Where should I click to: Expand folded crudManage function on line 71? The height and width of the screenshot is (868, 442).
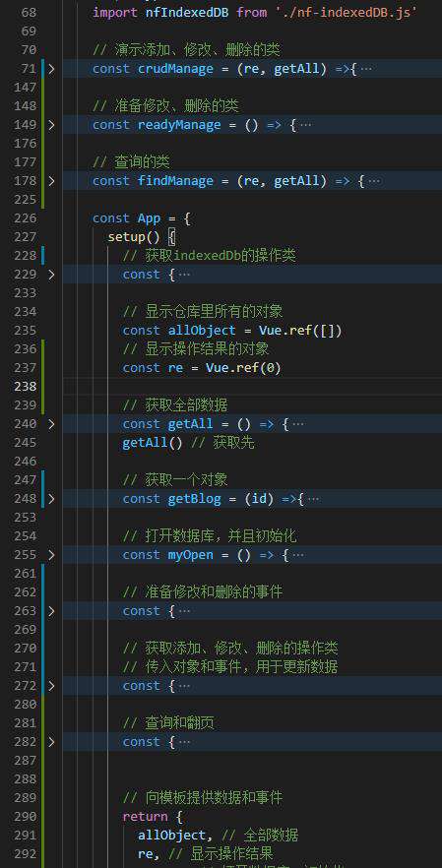click(x=51, y=69)
